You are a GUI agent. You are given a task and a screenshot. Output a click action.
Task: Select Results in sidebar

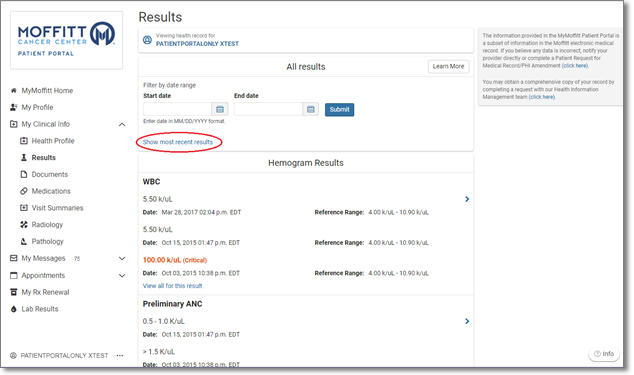click(x=44, y=158)
